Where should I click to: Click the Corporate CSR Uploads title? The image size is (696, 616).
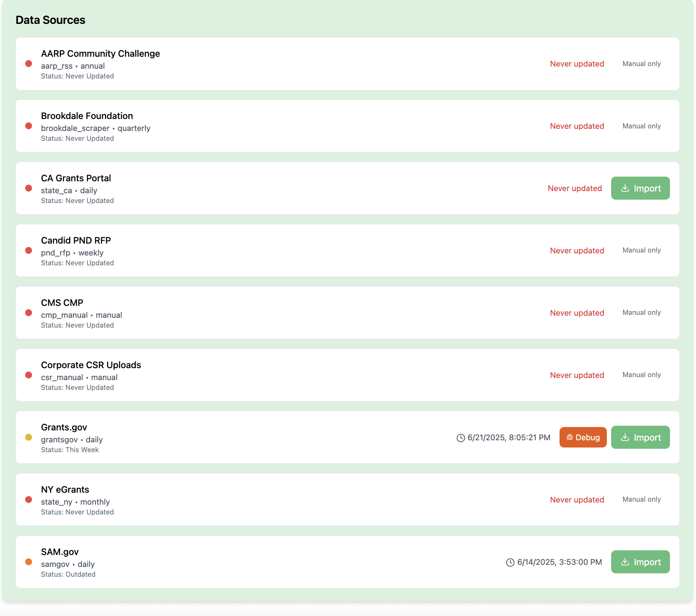coord(91,365)
